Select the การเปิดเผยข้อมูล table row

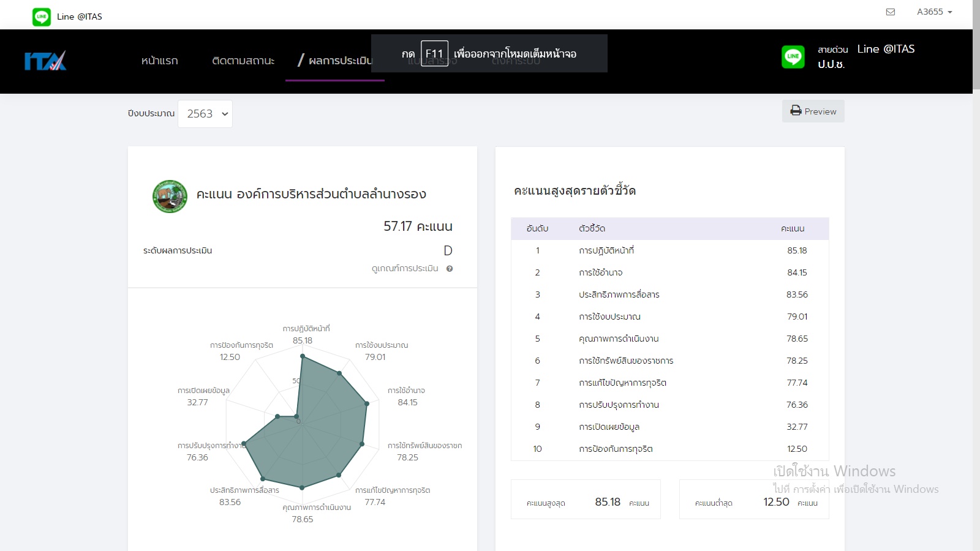(x=670, y=427)
